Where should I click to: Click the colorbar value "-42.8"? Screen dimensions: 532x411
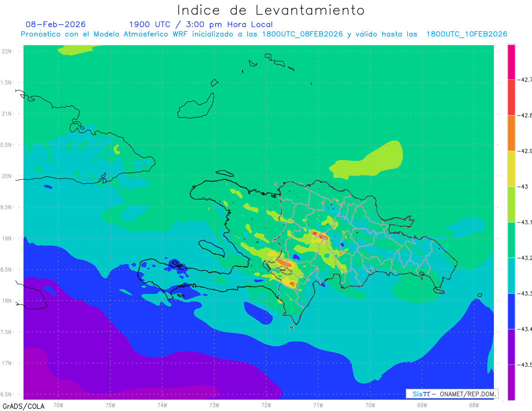coord(525,115)
